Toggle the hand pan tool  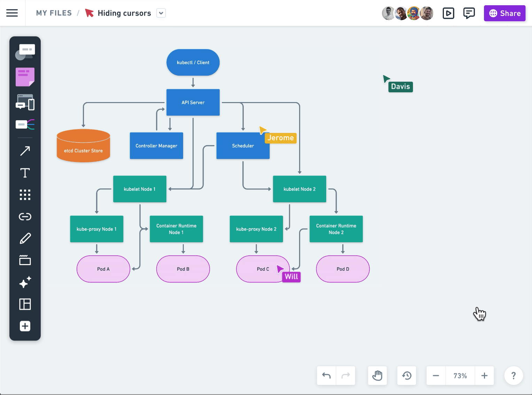pyautogui.click(x=377, y=375)
